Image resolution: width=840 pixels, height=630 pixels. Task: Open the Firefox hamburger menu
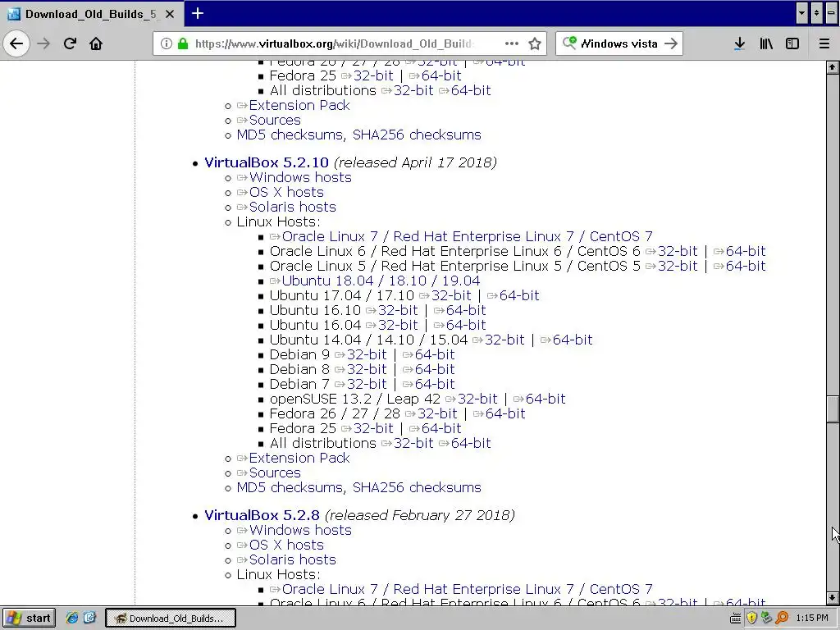(x=824, y=43)
